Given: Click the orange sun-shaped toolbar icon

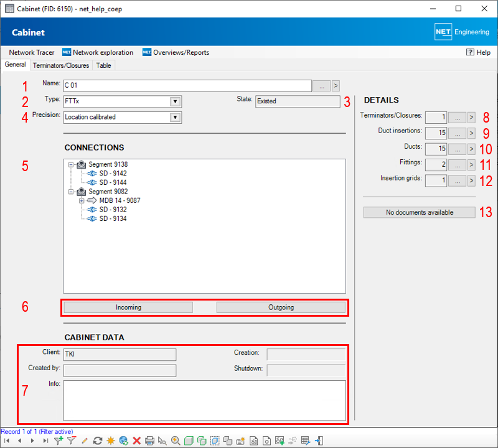Looking at the screenshot, I should tap(111, 441).
